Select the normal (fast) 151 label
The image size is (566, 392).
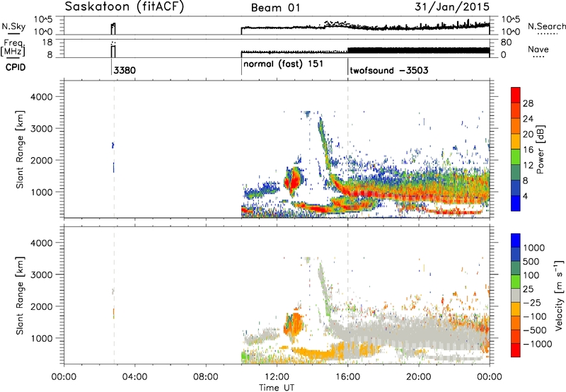pos(283,64)
